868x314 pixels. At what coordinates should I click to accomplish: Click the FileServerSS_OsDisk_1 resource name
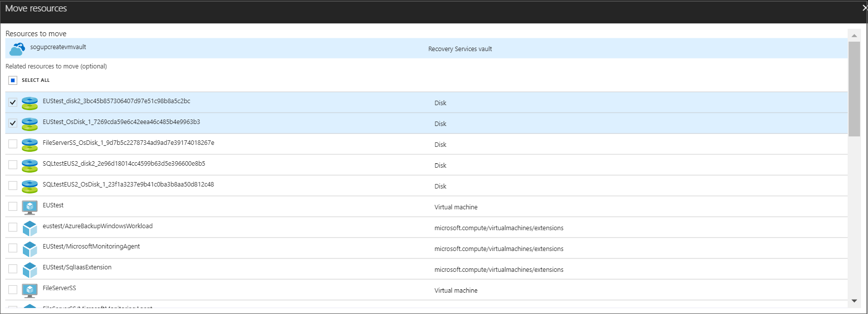point(128,143)
